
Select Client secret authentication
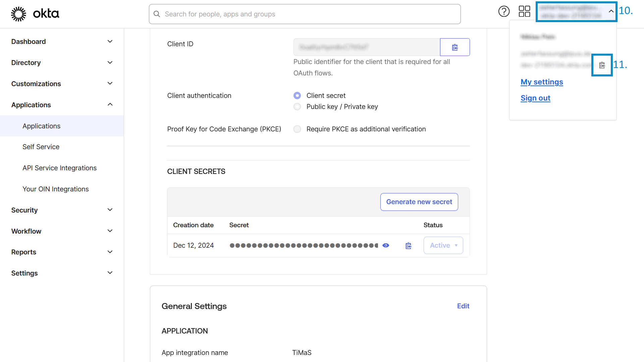297,96
